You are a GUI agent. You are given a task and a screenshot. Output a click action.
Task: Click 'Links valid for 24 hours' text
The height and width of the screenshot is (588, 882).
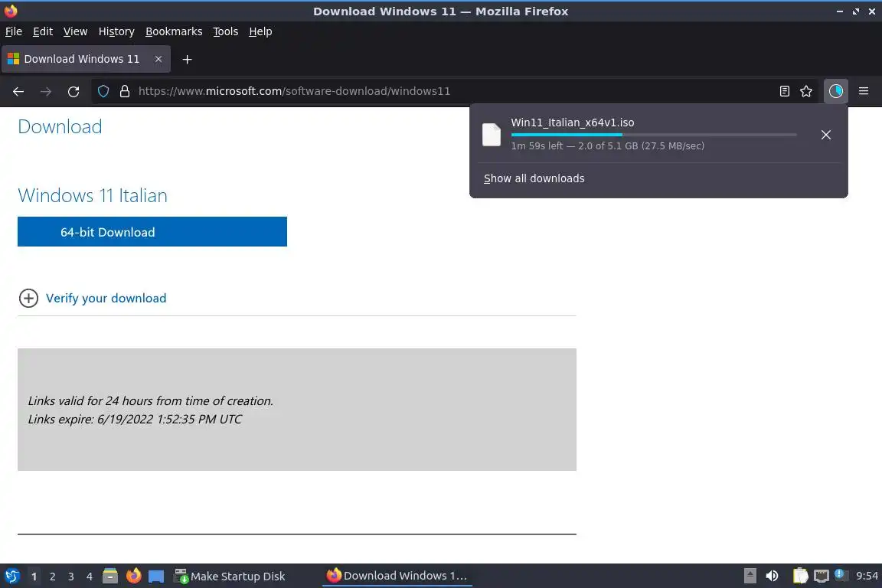(x=150, y=400)
